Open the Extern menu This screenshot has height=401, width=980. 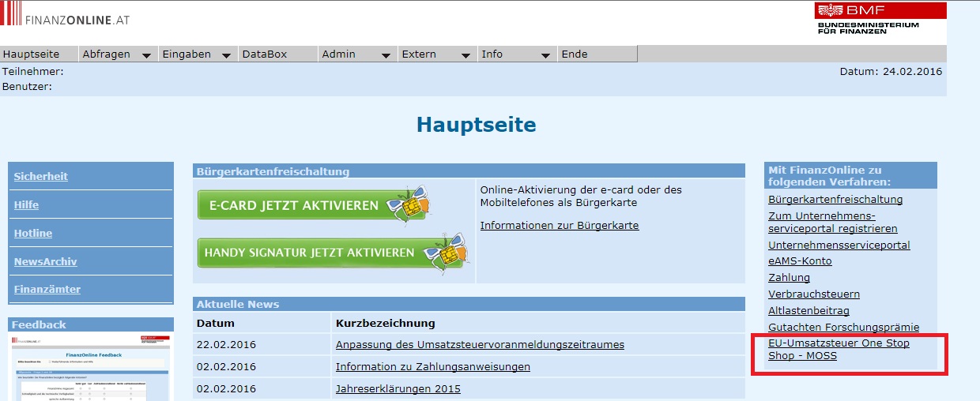[x=419, y=54]
